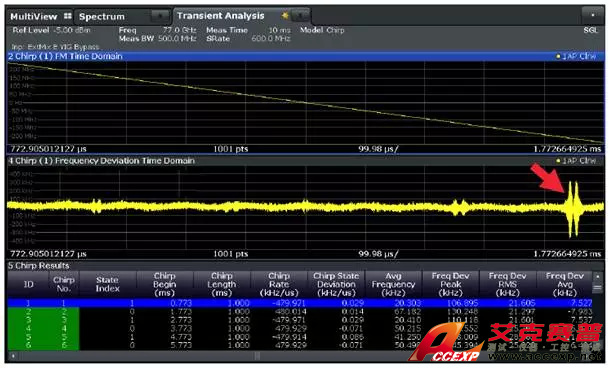Select chirp row ID 2 in the results table
Image resolution: width=609 pixels, height=368 pixels.
[x=300, y=312]
